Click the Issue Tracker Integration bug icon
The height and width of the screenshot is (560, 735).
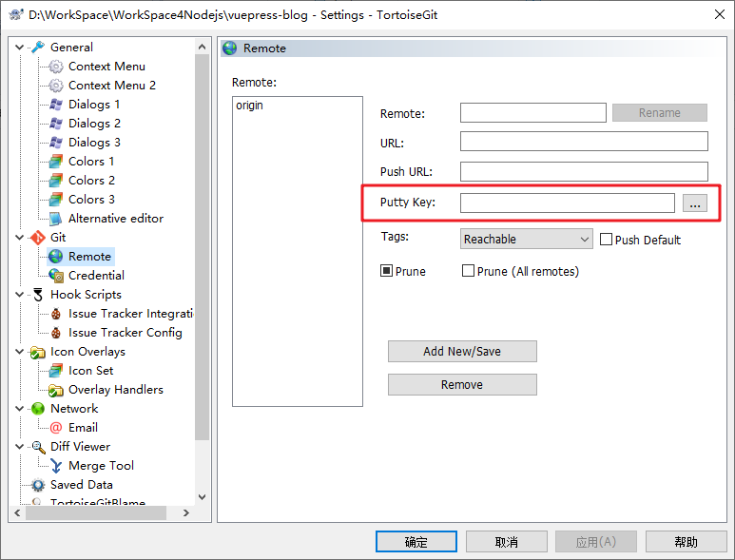56,314
